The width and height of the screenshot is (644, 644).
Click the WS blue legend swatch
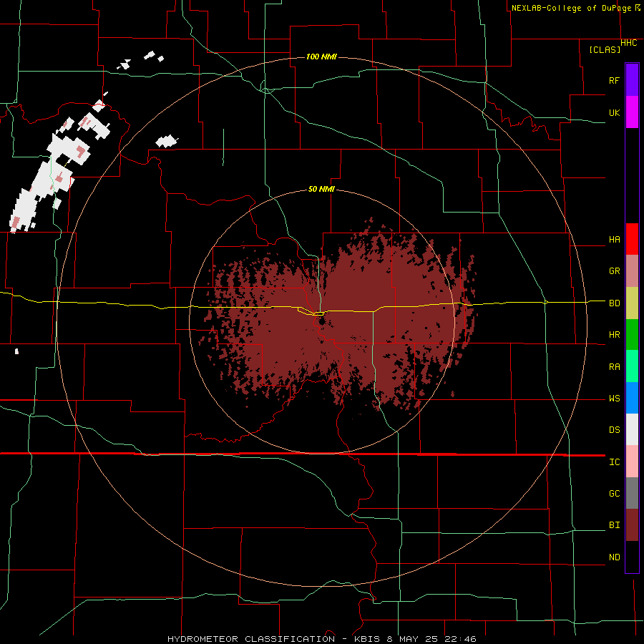[632, 398]
